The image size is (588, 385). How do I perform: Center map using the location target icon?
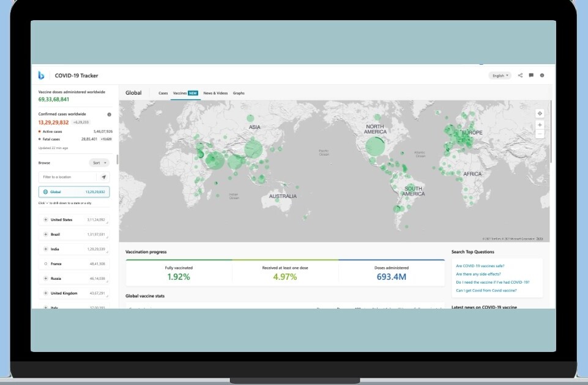coord(539,113)
